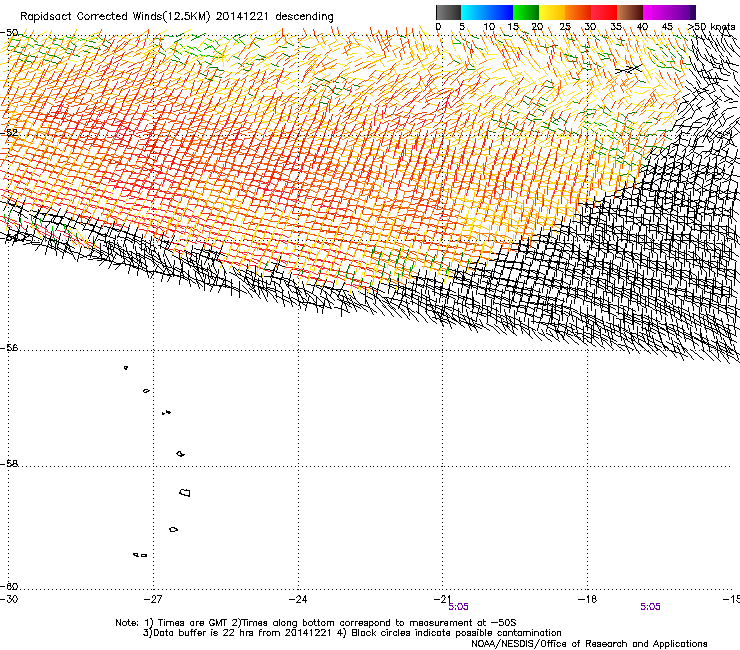Click the '-60' latitude axis label
Image resolution: width=740 pixels, height=650 pixels.
9,587
